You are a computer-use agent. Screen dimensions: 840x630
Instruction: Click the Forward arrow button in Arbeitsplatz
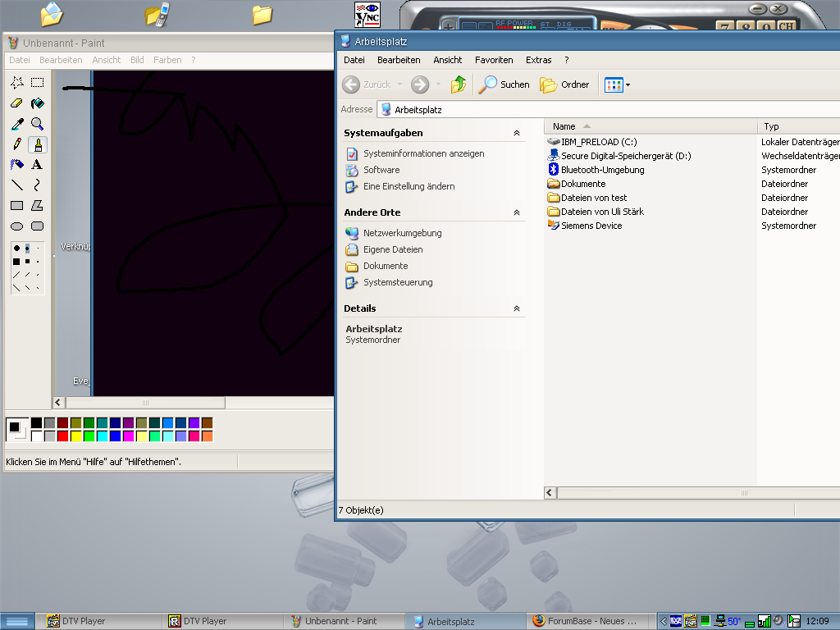point(420,84)
